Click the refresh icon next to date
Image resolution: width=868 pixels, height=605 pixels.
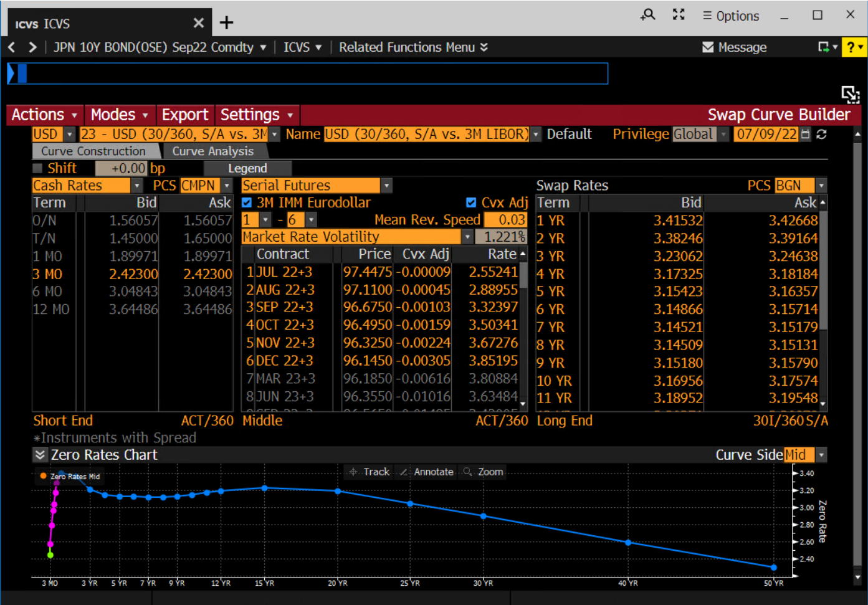(821, 135)
